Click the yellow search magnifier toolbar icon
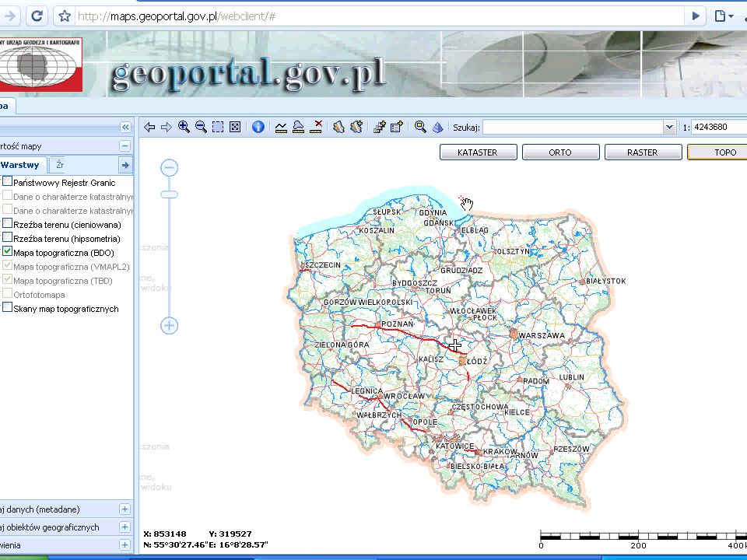The height and width of the screenshot is (560, 747). [x=420, y=127]
